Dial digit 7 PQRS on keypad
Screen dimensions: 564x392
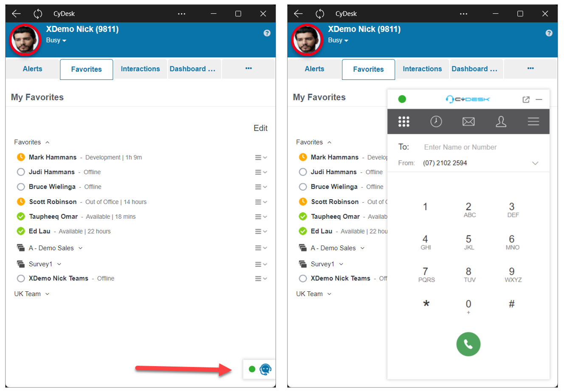[426, 275]
